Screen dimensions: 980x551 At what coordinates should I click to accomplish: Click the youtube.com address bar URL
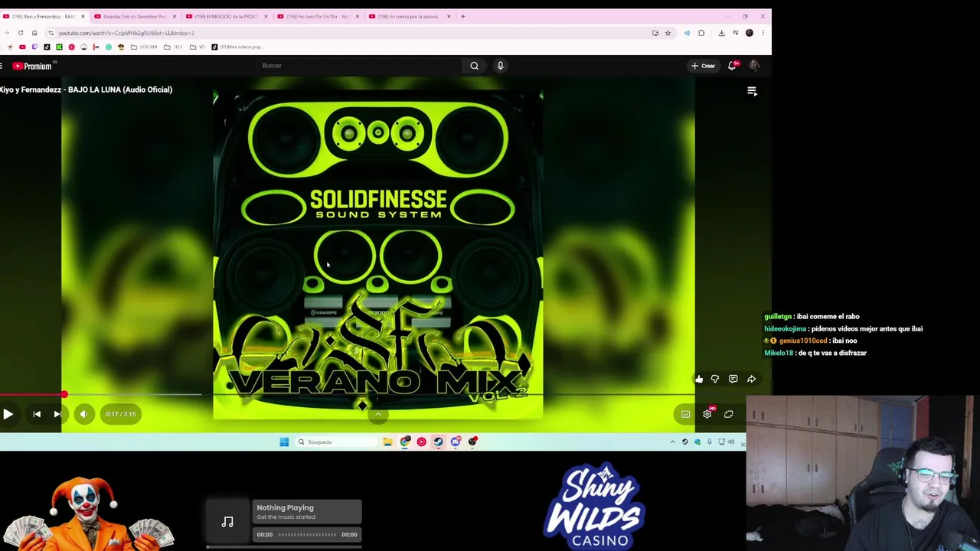click(126, 33)
